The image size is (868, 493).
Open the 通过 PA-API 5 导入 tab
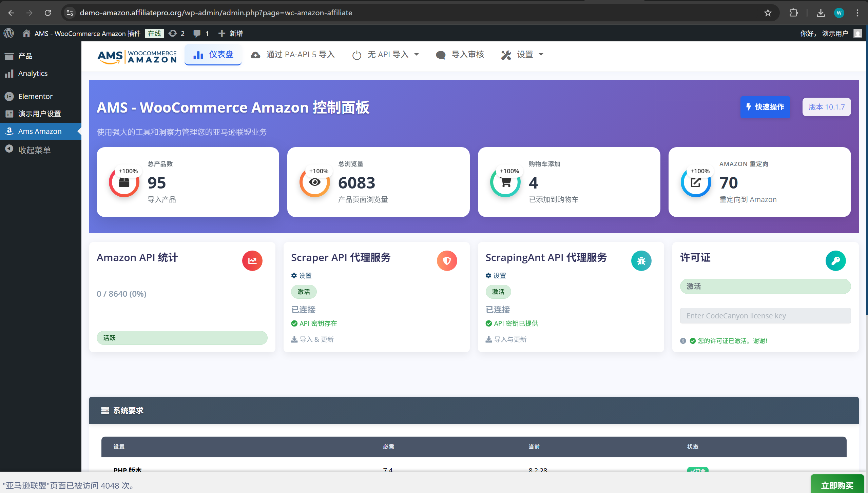pos(292,55)
